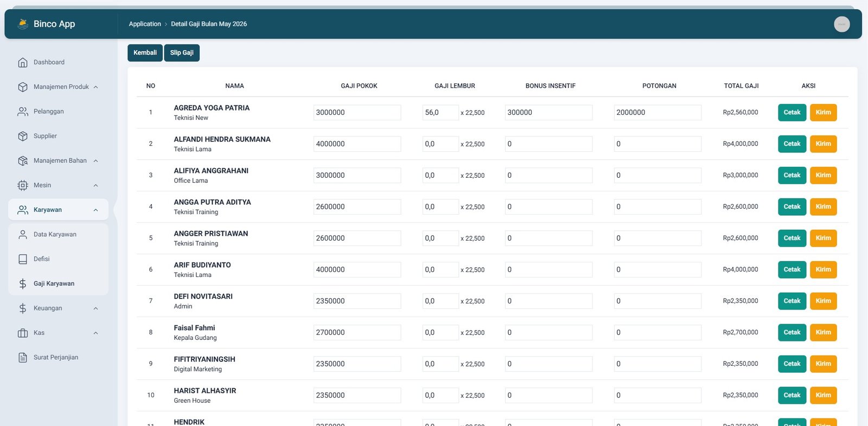
Task: Click the name ANGGER PRISTIAWAN
Action: click(211, 234)
